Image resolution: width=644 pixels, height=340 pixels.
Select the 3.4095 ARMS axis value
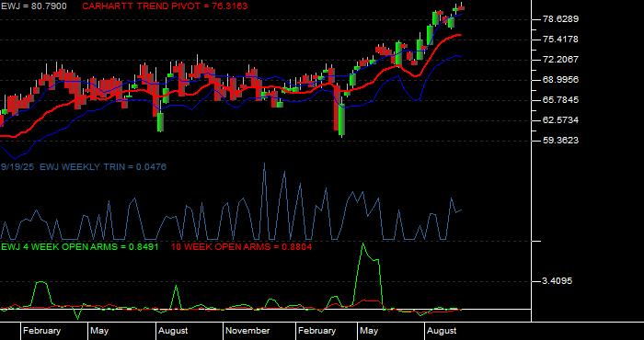coord(557,281)
